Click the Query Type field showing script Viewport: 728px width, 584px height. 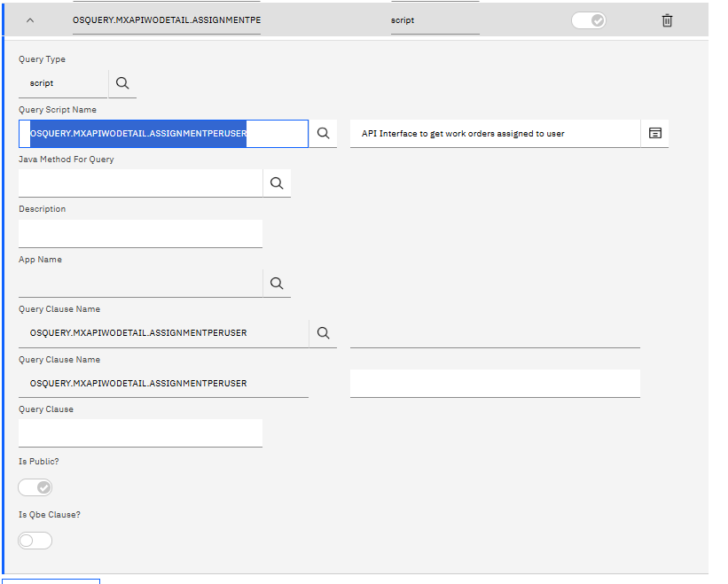click(x=62, y=83)
